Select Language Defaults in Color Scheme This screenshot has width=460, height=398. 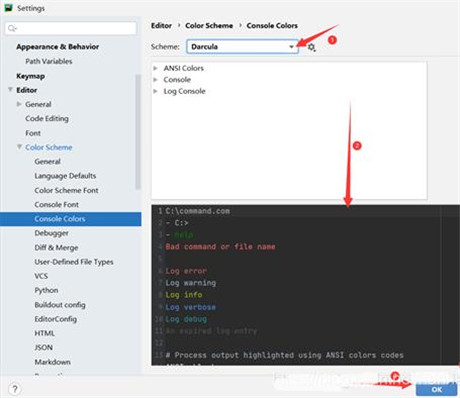coord(65,176)
